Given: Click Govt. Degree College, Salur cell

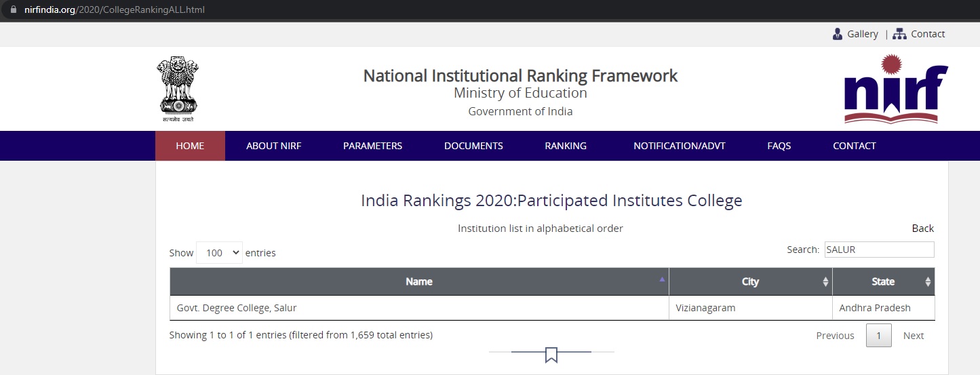Looking at the screenshot, I should pos(419,308).
